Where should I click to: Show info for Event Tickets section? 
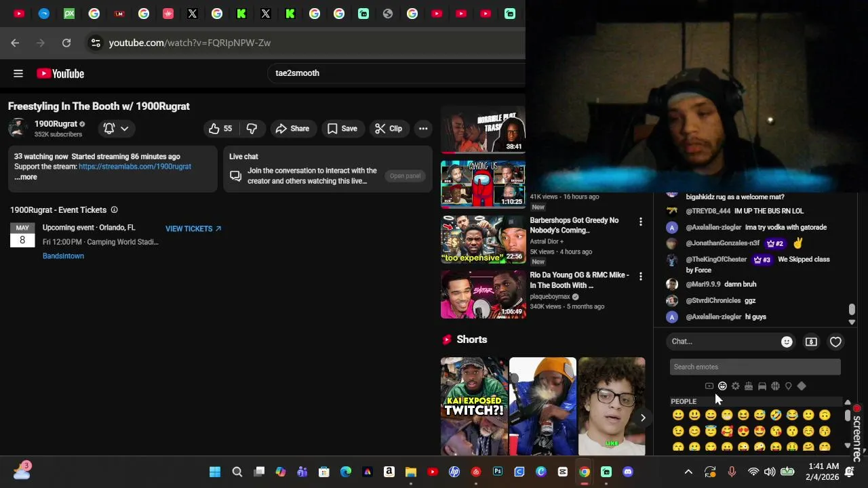click(x=114, y=210)
